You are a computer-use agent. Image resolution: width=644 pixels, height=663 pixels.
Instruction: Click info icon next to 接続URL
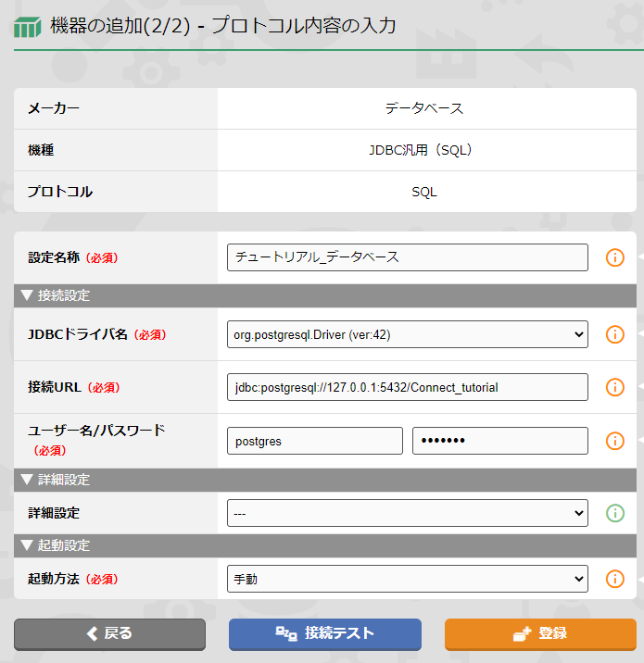pyautogui.click(x=614, y=387)
